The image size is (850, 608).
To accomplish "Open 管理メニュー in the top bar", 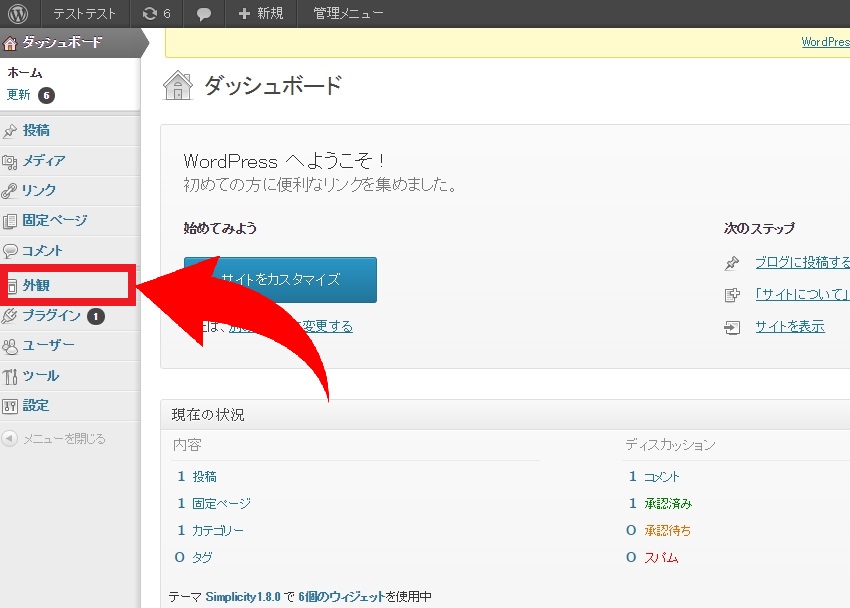I will point(347,14).
